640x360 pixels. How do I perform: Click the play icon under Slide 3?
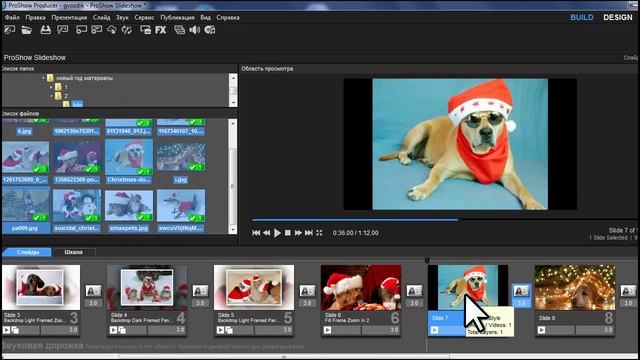pos(6,330)
